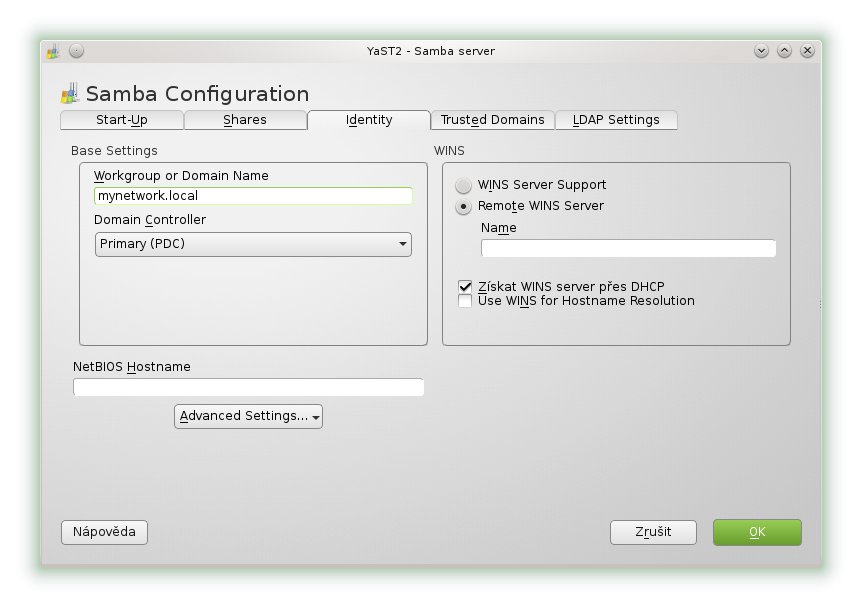The width and height of the screenshot is (862, 608).
Task: Maximize the YaST2 Samba server window
Action: [x=784, y=51]
